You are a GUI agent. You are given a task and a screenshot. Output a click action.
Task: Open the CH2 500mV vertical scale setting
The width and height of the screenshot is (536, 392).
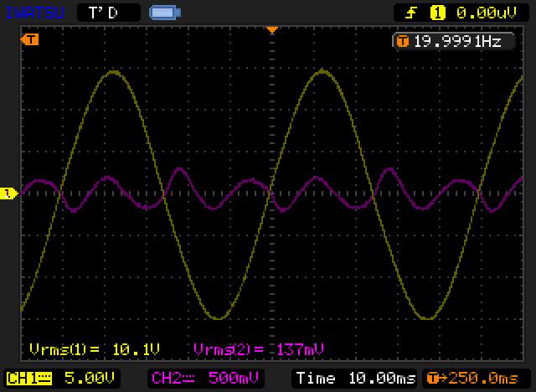point(229,379)
